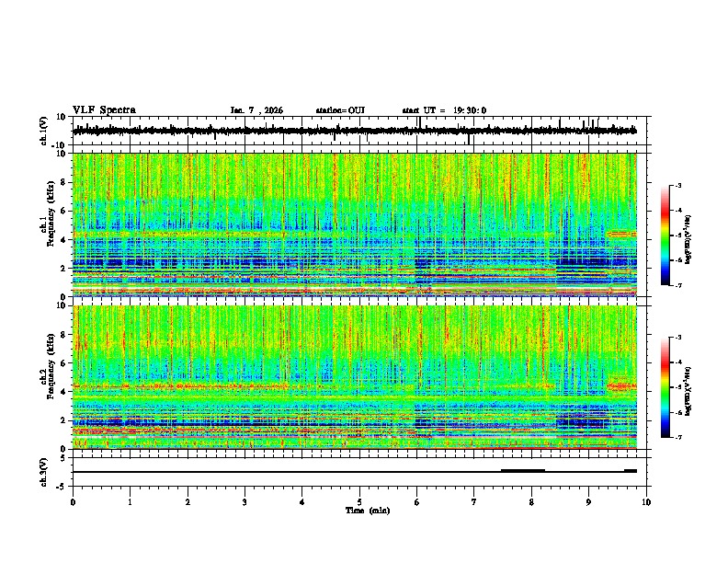
Task: Click inside the ch.1 voltage waveform trace
Action: 355,131
